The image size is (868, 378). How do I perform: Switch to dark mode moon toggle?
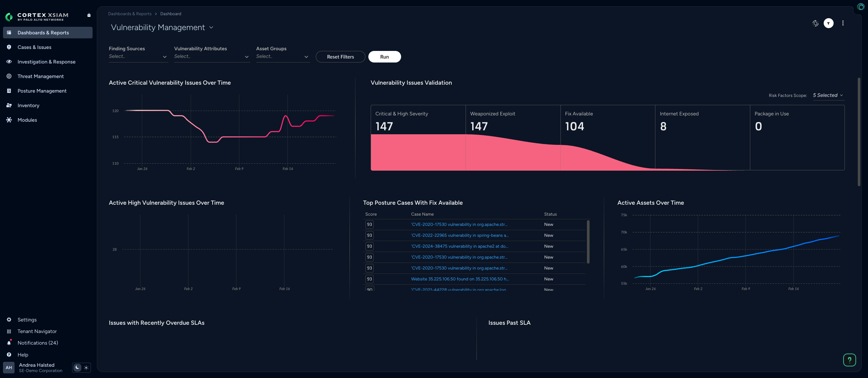coord(77,367)
